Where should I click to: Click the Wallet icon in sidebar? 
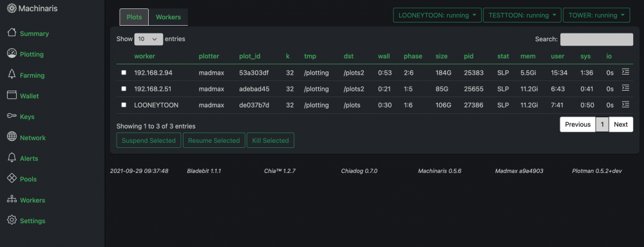[x=12, y=95]
